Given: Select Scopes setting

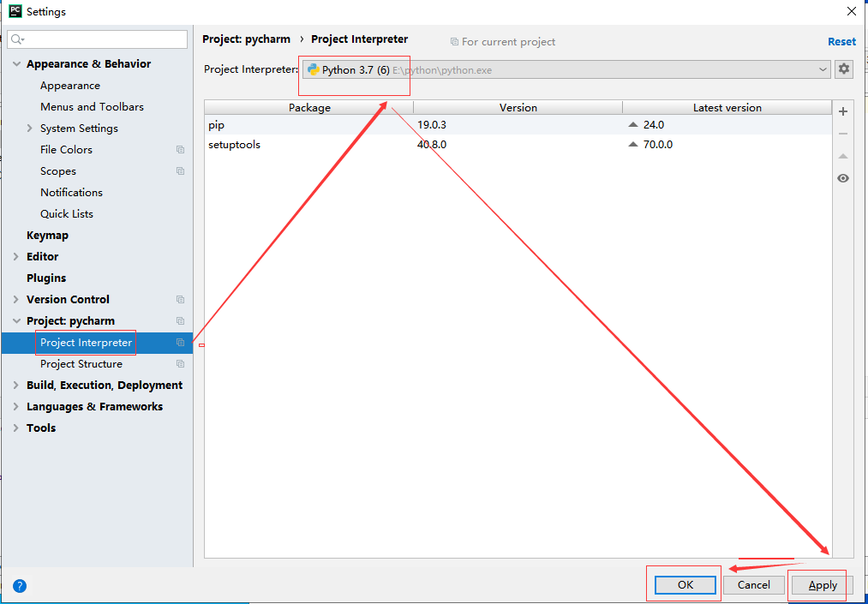Looking at the screenshot, I should [x=58, y=171].
